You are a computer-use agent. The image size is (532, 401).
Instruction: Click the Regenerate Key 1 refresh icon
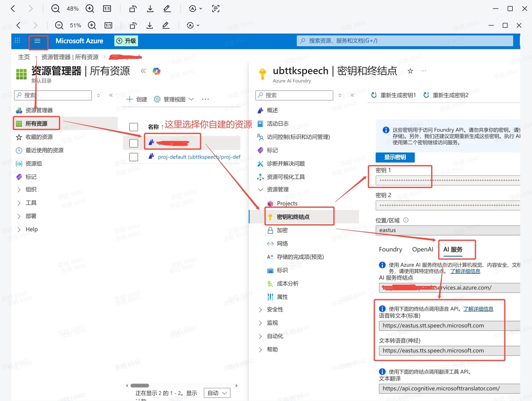pyautogui.click(x=374, y=95)
